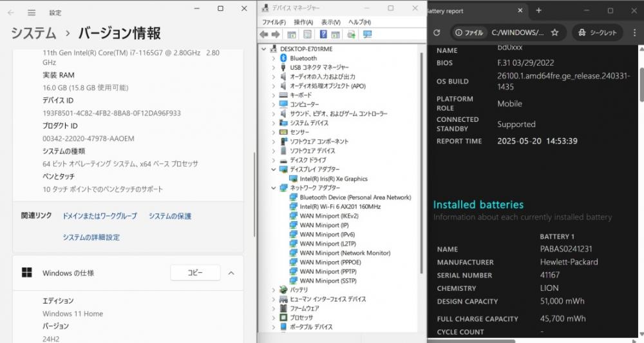Expand the Bluetooth node arrow
This screenshot has width=644, height=343.
(x=274, y=58)
